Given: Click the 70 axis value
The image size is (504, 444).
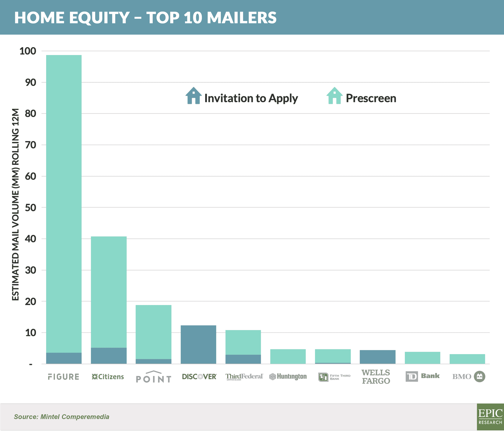Looking at the screenshot, I should coord(31,145).
